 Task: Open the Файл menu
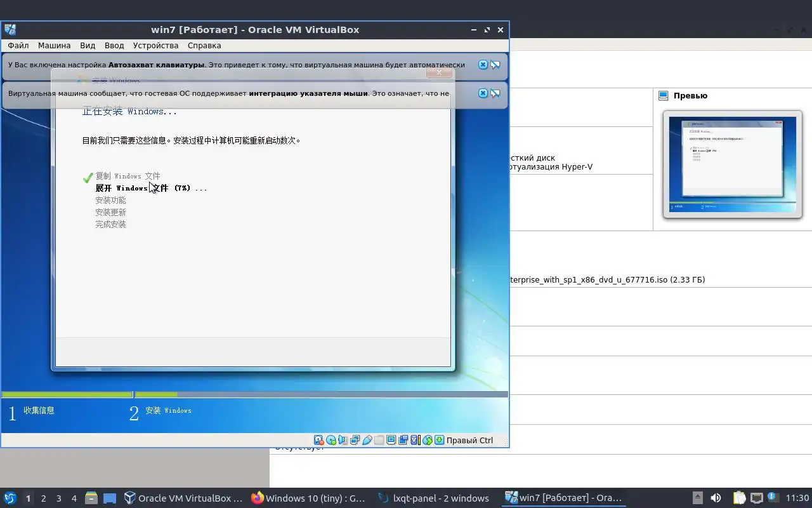(18, 46)
